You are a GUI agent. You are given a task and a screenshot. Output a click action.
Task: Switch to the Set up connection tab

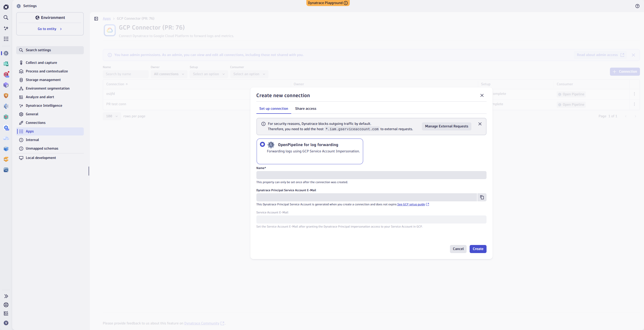tap(274, 108)
